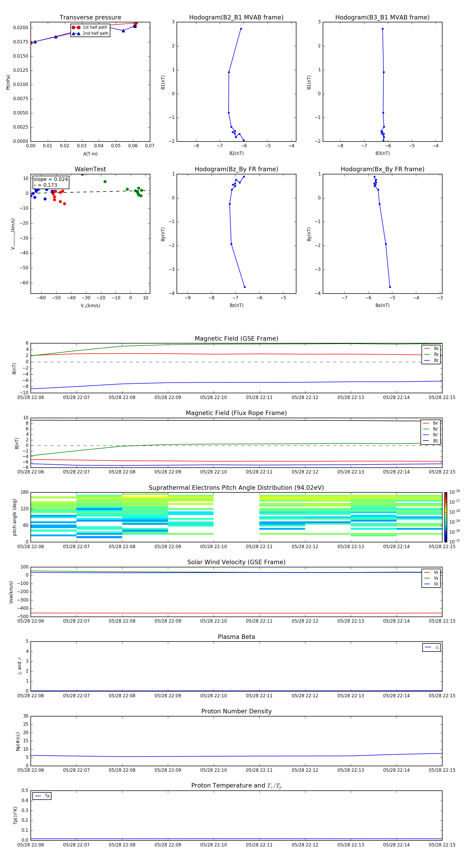This screenshot has height=868, width=473.
Task: Click '1st half path' legend entry
Action: pyautogui.click(x=90, y=27)
